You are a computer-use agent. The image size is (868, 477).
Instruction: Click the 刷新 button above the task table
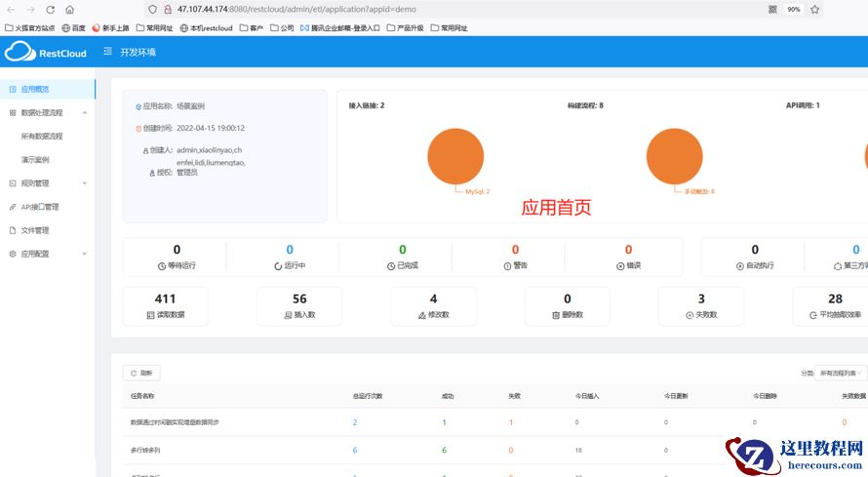coord(141,373)
